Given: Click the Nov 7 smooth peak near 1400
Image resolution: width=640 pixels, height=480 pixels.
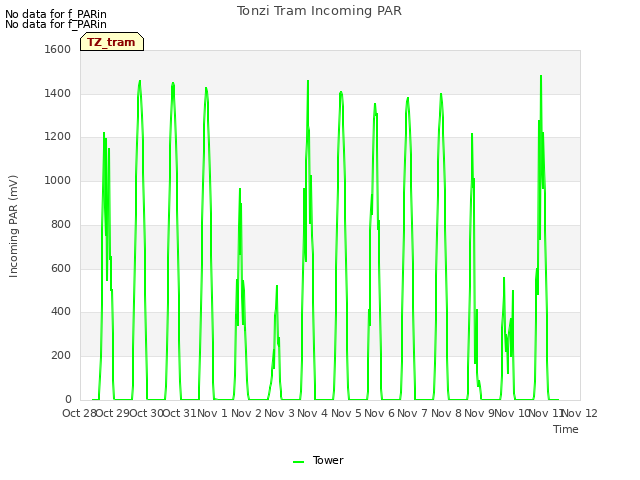Looking at the screenshot, I should point(441,94).
